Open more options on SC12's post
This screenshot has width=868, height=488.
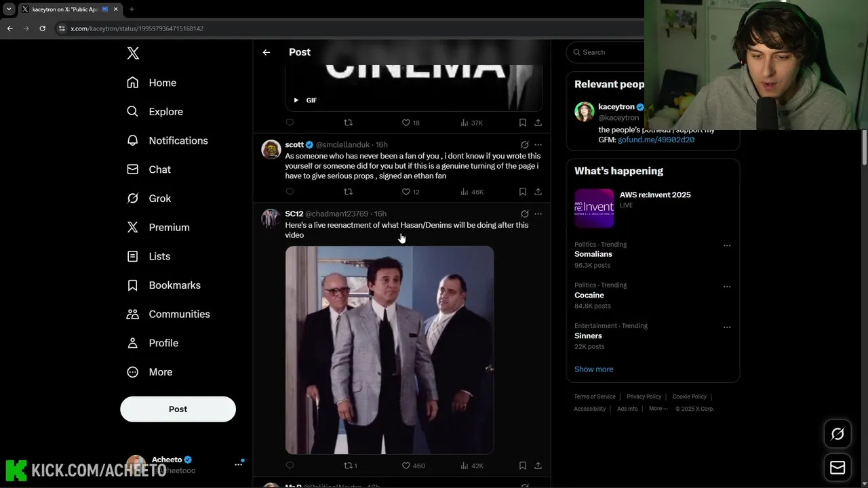click(538, 214)
